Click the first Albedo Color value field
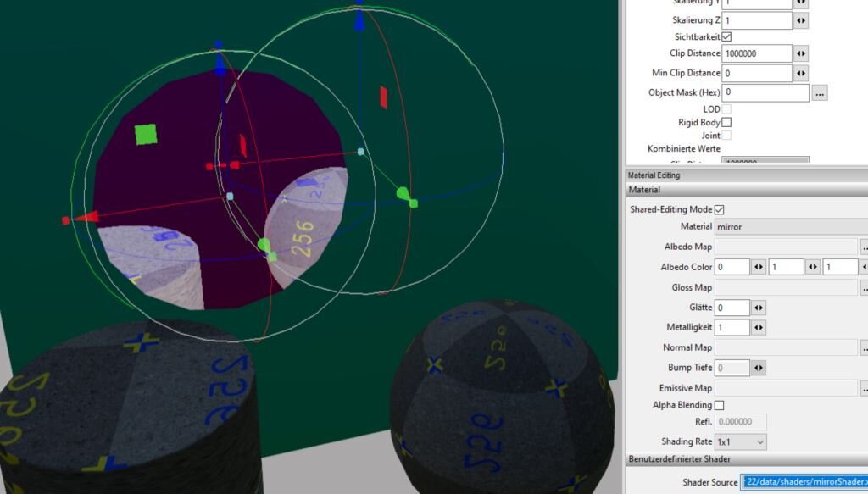The height and width of the screenshot is (494, 868). [732, 267]
